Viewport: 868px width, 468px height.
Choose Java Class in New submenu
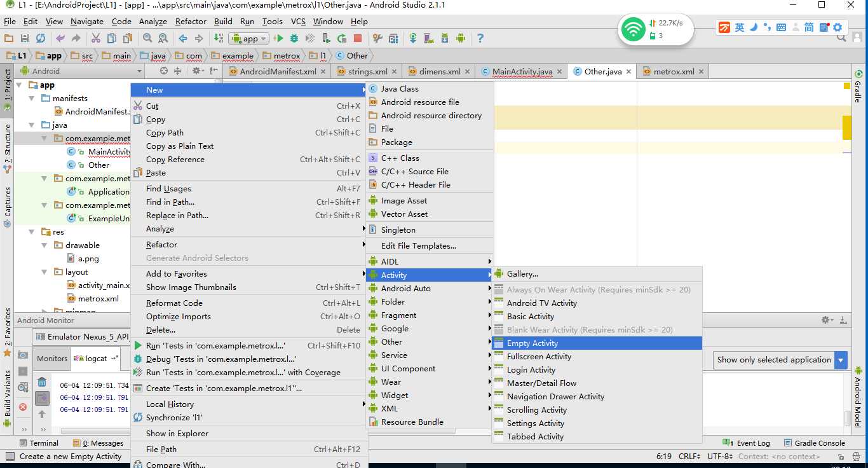click(x=430, y=89)
